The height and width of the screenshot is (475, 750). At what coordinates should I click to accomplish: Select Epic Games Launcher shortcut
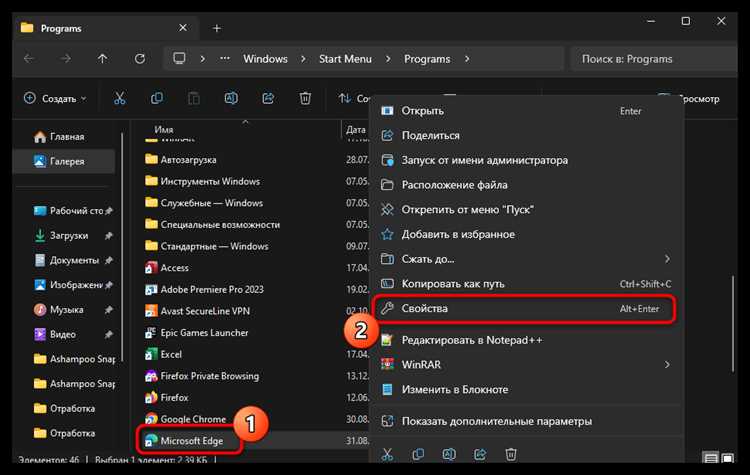[197, 332]
